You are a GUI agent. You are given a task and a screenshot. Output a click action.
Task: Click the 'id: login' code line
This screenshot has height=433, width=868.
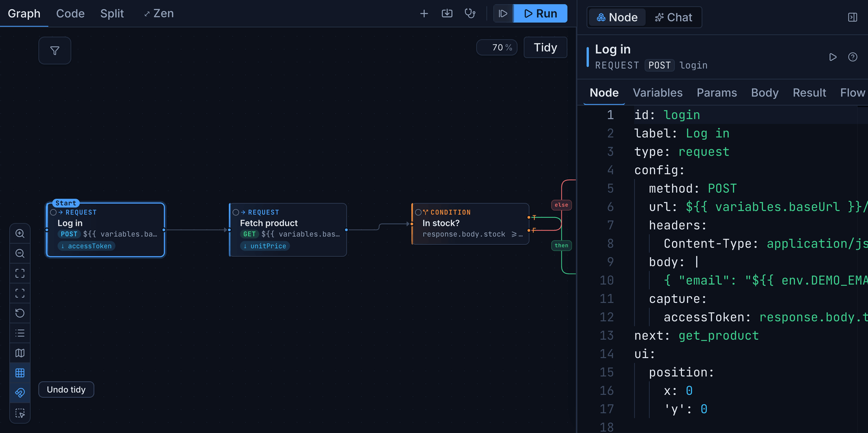(667, 115)
